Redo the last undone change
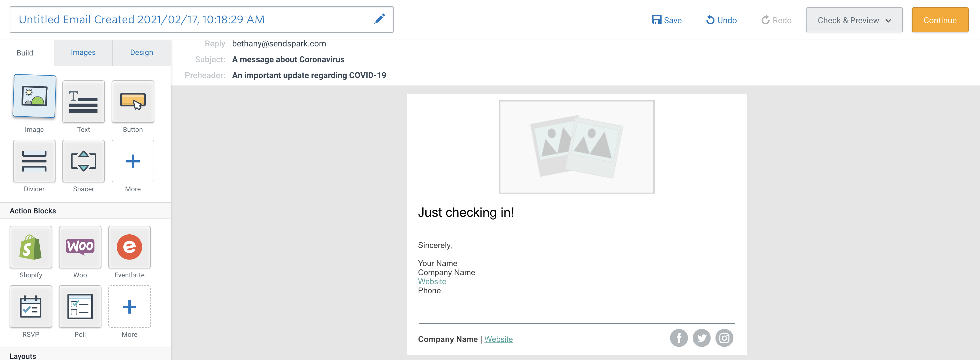Image resolution: width=980 pixels, height=360 pixels. point(776,20)
